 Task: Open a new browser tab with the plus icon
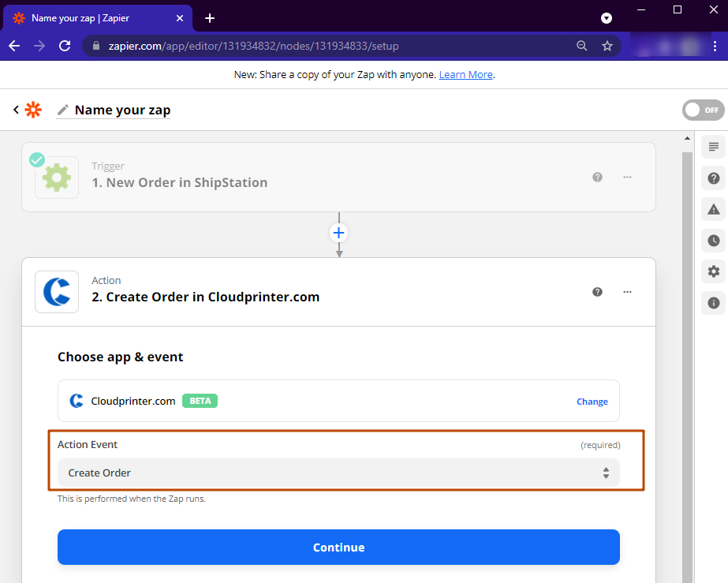[x=210, y=18]
